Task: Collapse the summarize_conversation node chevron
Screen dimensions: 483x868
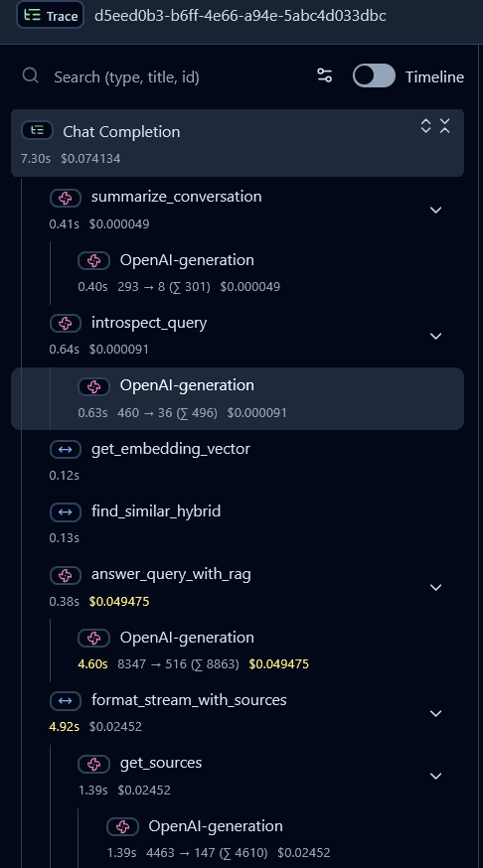Action: pyautogui.click(x=436, y=210)
